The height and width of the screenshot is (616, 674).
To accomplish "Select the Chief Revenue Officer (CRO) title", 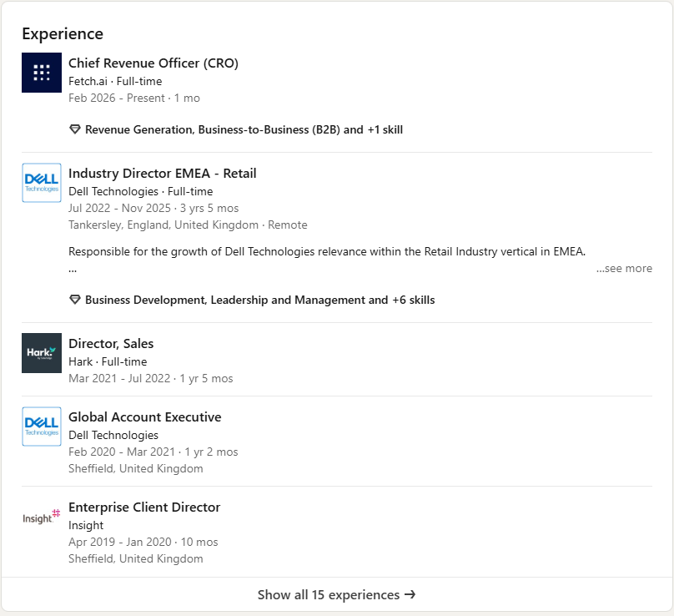I will point(153,63).
